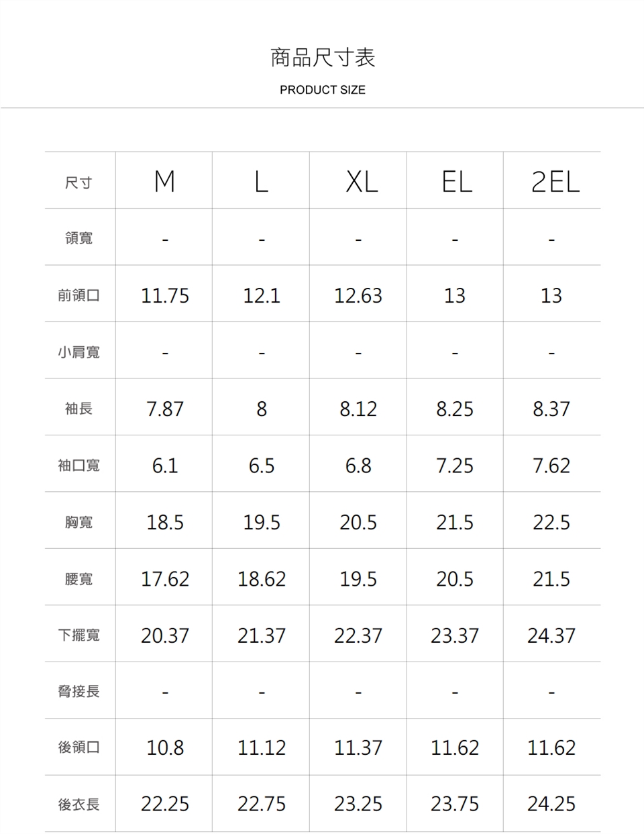The height and width of the screenshot is (834, 644).
Task: Select the 23.37 hem width value
Action: [x=455, y=635]
